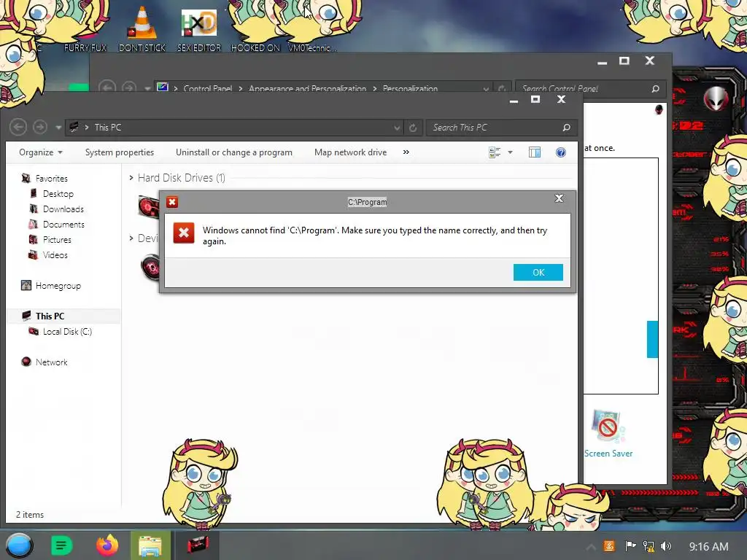747x560 pixels.
Task: Click Map network drive
Action: click(x=351, y=152)
